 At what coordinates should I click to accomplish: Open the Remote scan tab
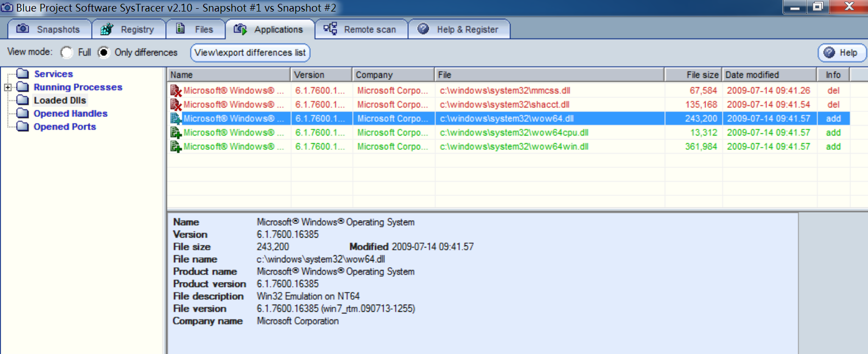click(362, 29)
